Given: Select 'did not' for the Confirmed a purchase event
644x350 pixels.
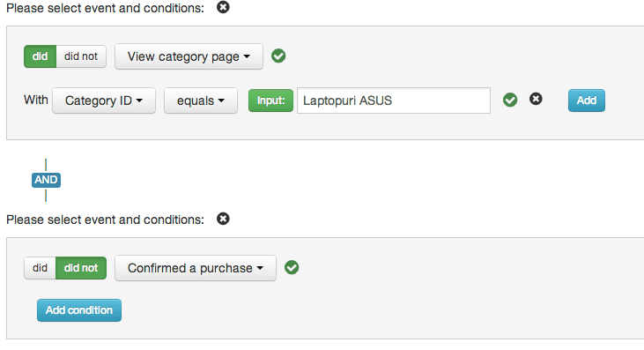Looking at the screenshot, I should (x=81, y=268).
